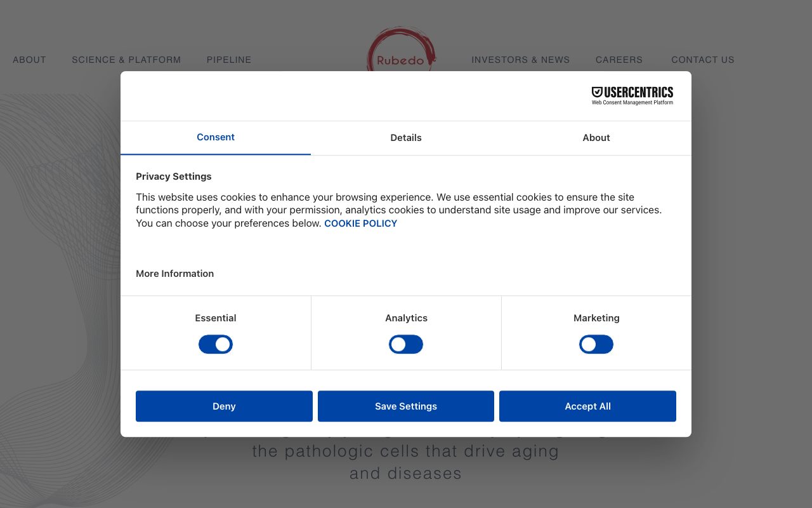Open the ABOUT nav menu item
This screenshot has width=812, height=508.
[x=29, y=60]
